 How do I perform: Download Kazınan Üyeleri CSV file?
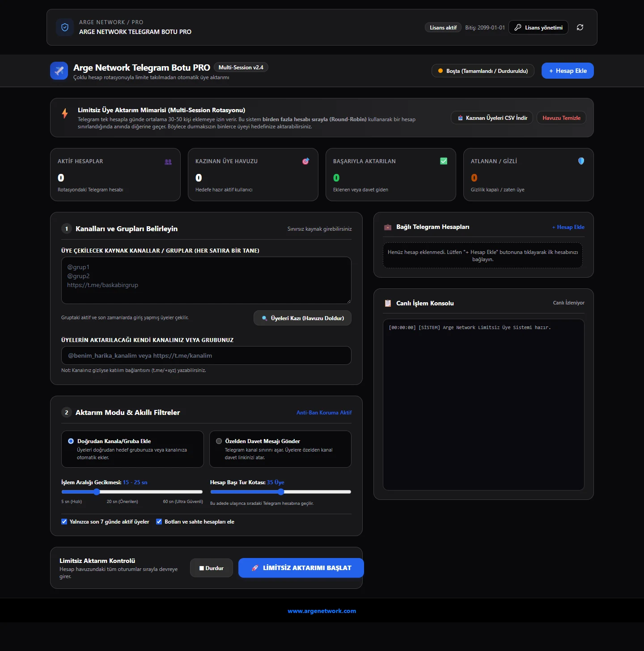tap(492, 118)
